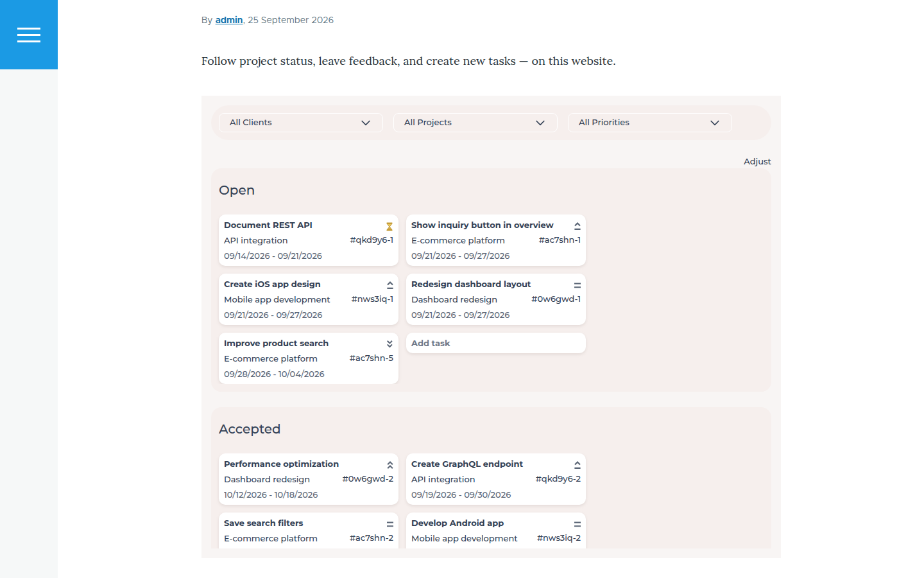This screenshot has height=578, width=924.
Task: Open the All Priorities dropdown
Action: (650, 123)
